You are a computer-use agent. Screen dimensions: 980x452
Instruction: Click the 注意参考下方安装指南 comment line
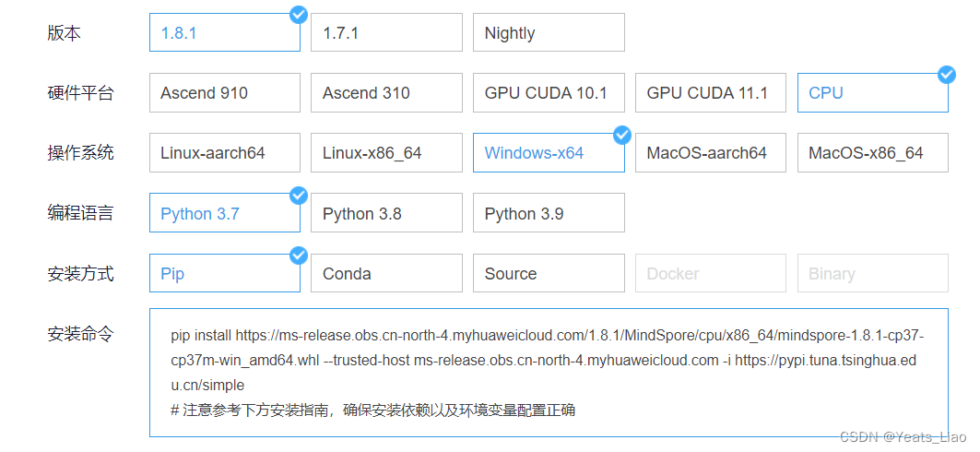pyautogui.click(x=373, y=410)
